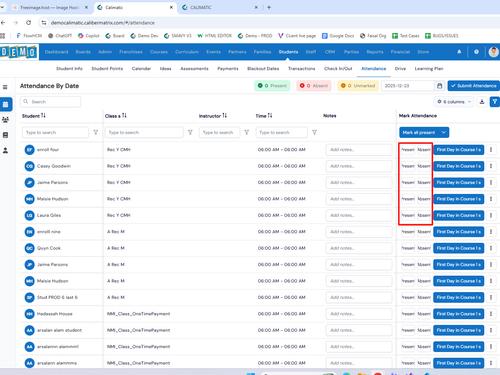Click arsalan alam student name
Image resolution: width=500 pixels, height=375 pixels.
pyautogui.click(x=59, y=330)
